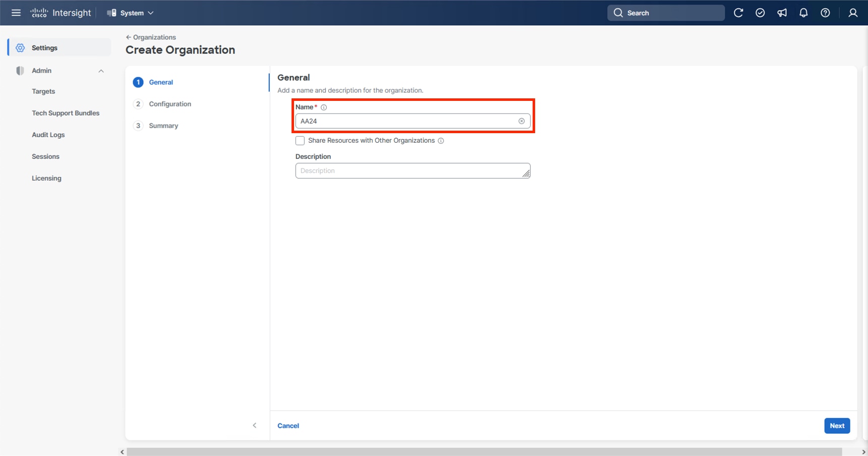This screenshot has width=868, height=456.
Task: Collapse the left step panel chevron
Action: (x=254, y=425)
